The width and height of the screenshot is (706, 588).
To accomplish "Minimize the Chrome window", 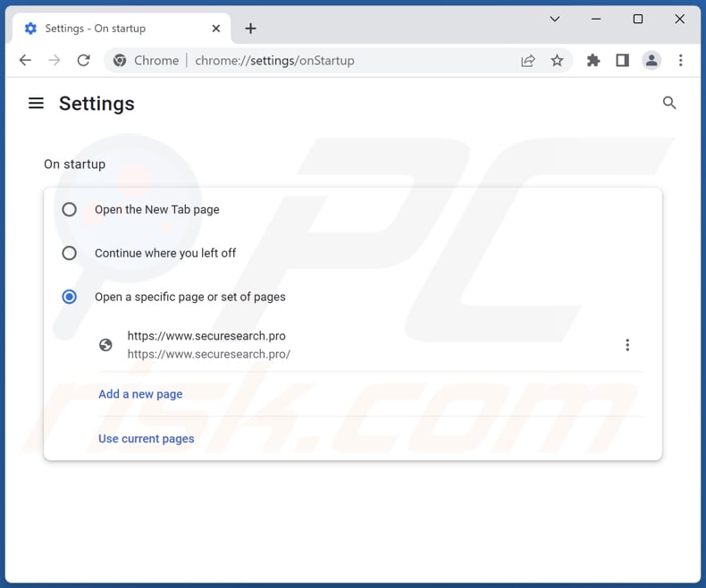I will pyautogui.click(x=596, y=19).
